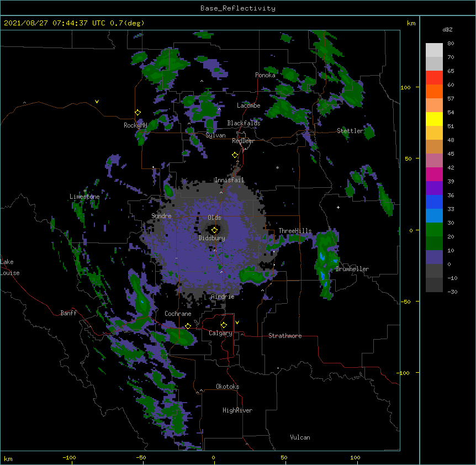Click the Strathmore label
Image resolution: width=476 pixels, height=465 pixels.
pyautogui.click(x=285, y=336)
